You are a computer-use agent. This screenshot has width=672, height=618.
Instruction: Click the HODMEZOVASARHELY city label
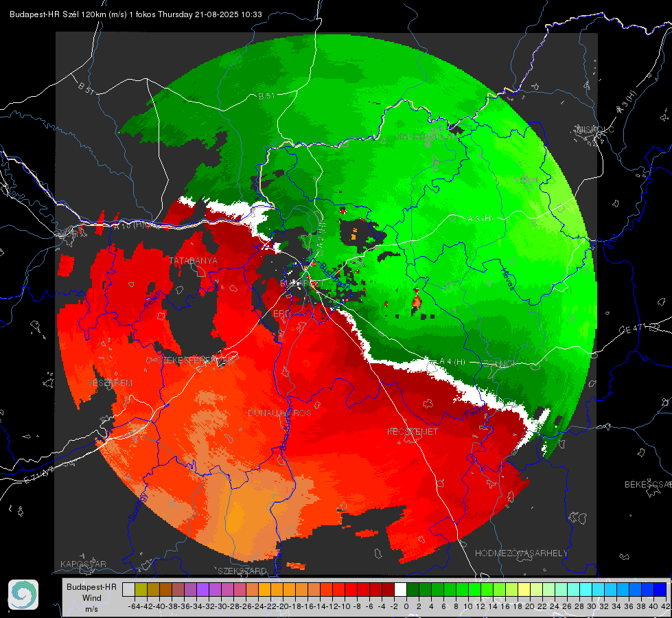click(521, 553)
